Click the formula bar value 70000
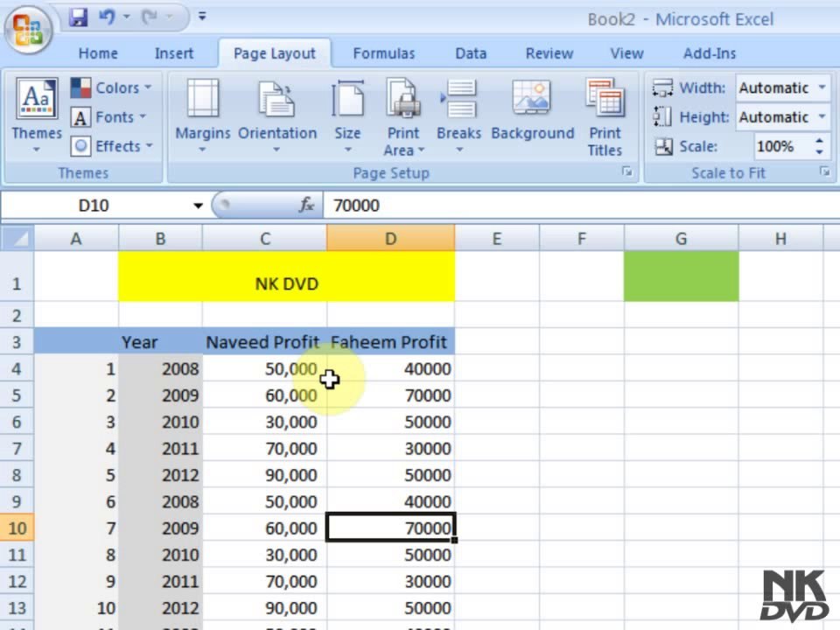This screenshot has height=630, width=840. (x=356, y=205)
